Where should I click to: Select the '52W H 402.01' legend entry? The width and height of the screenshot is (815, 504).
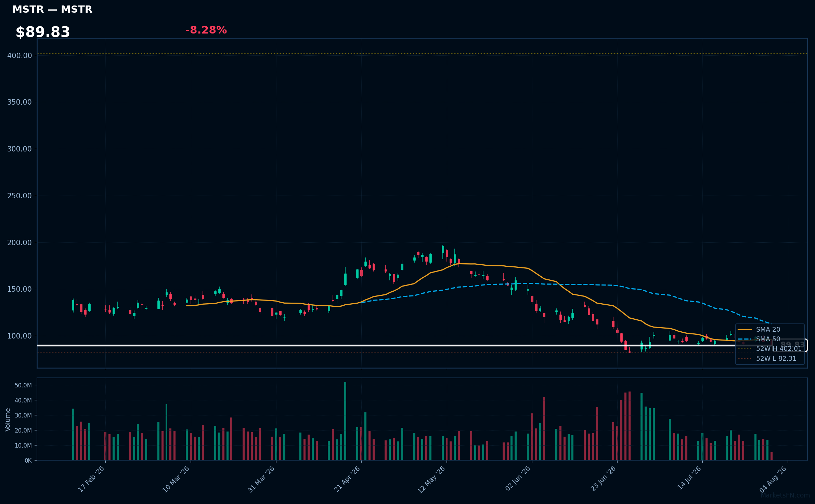[770, 348]
